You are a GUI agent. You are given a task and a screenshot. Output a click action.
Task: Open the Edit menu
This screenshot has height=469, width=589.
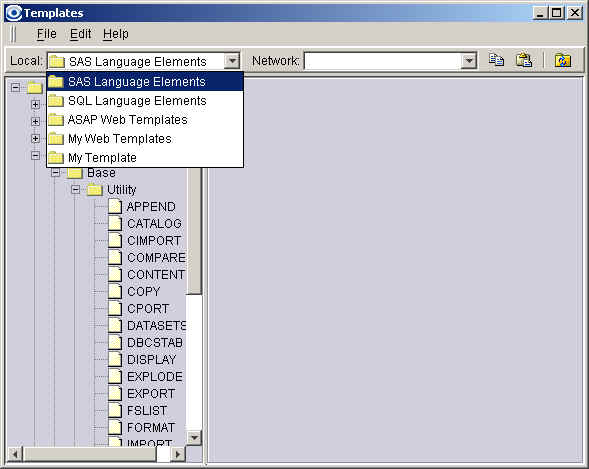tap(80, 34)
